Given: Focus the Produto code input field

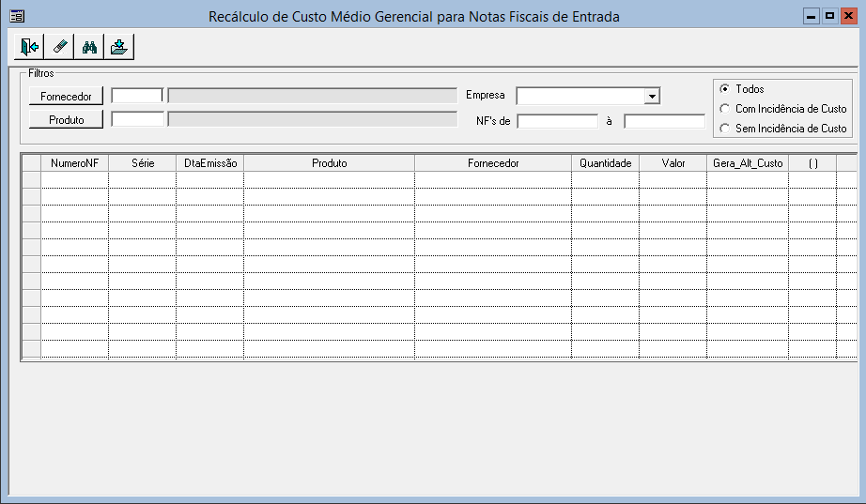Looking at the screenshot, I should (137, 119).
